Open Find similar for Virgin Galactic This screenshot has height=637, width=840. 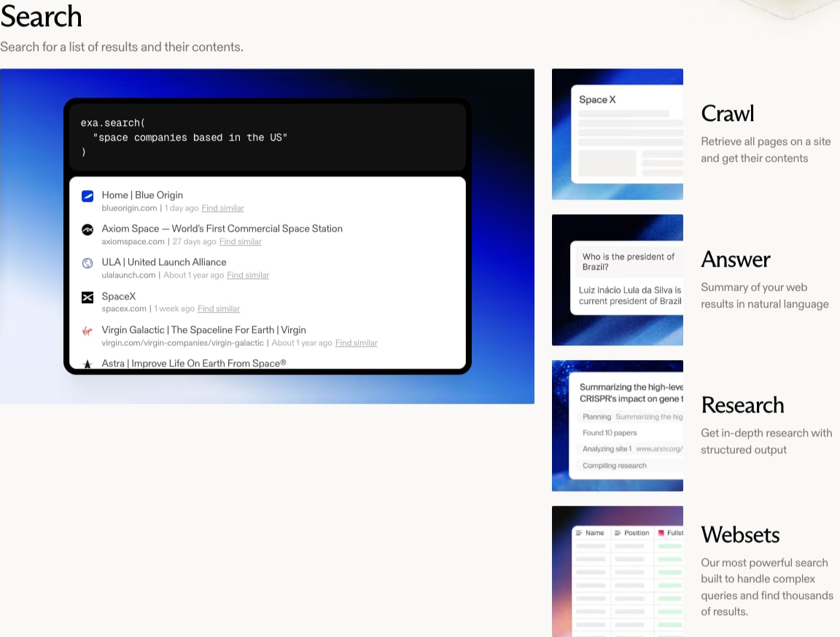[x=357, y=343]
